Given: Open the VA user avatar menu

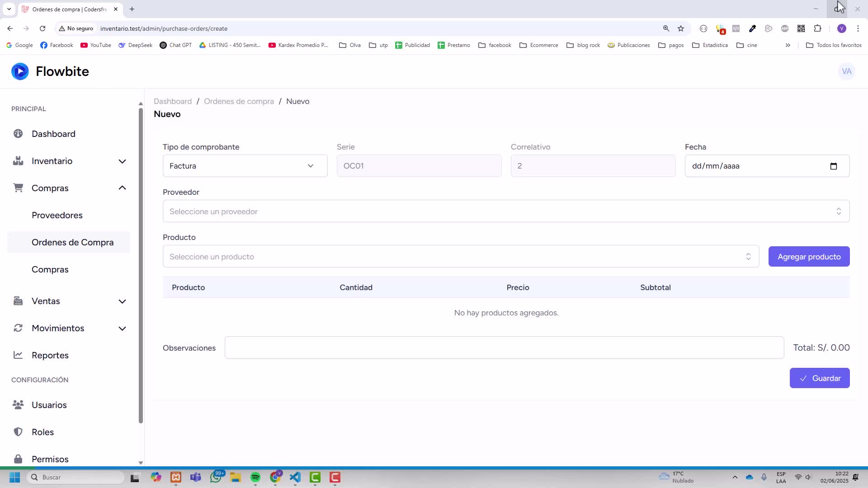Looking at the screenshot, I should tap(846, 71).
